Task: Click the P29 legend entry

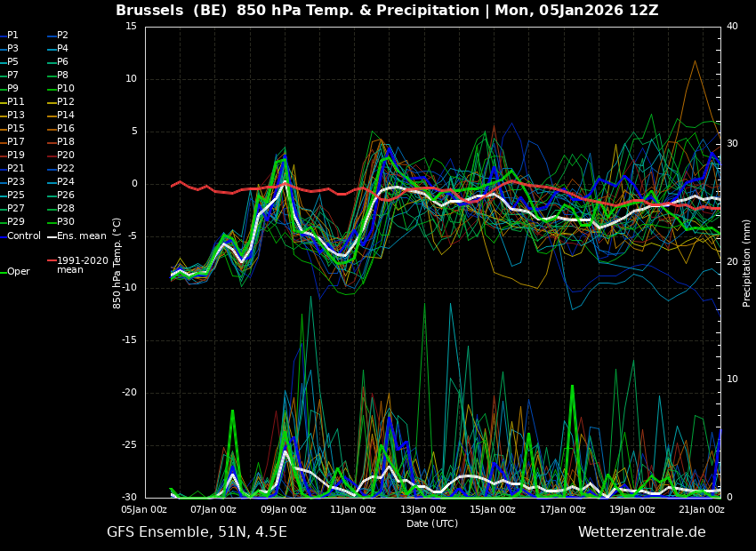Action: click(x=12, y=221)
